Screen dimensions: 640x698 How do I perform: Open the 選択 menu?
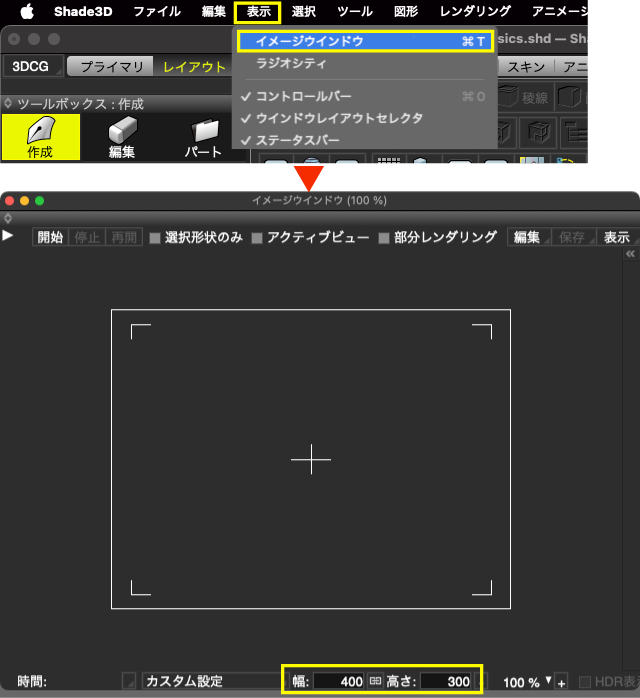click(304, 12)
